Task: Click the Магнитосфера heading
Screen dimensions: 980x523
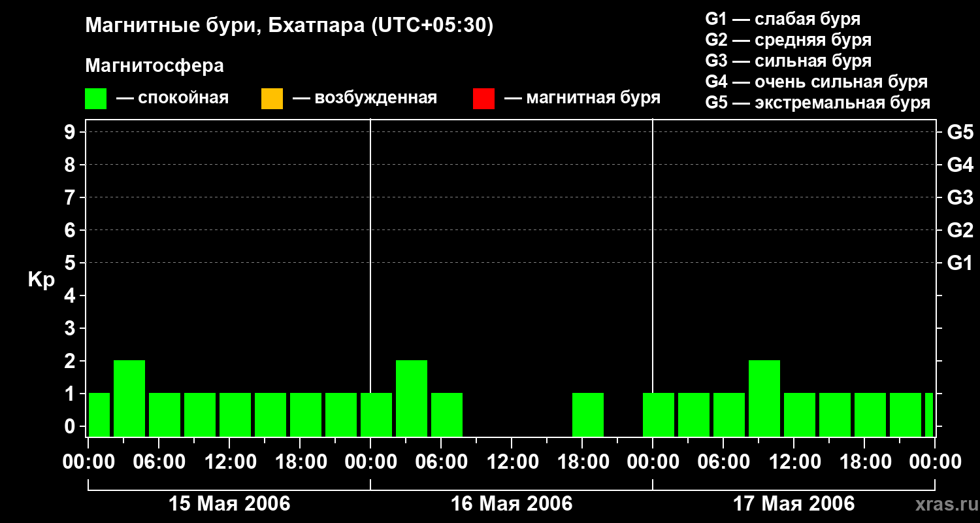Action: coord(155,65)
